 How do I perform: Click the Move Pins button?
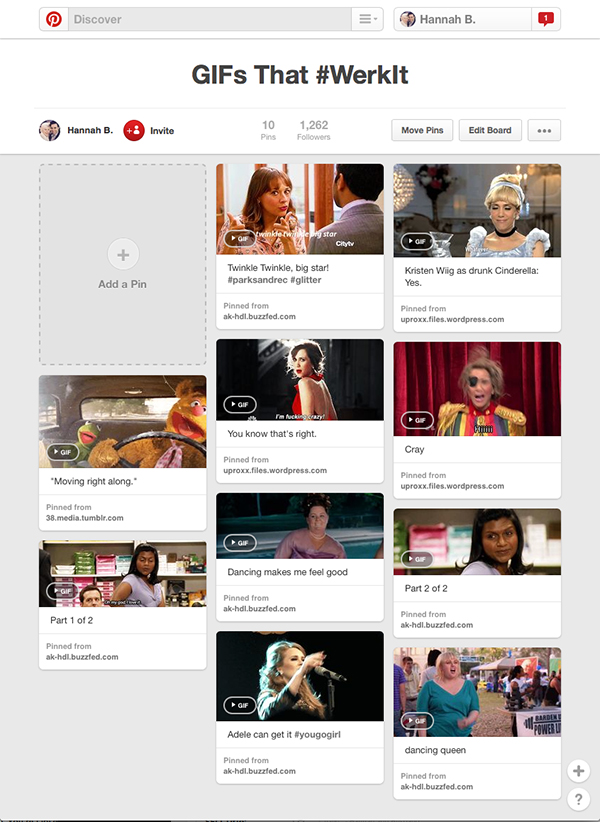(422, 130)
